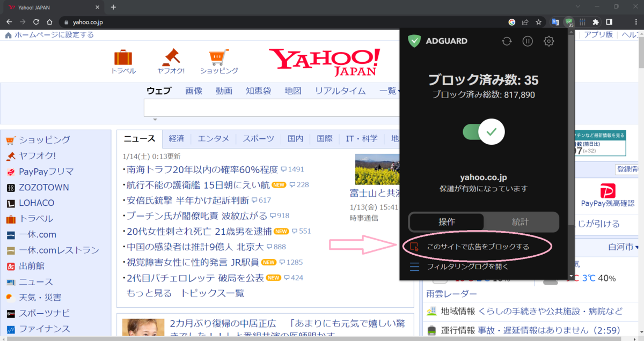Click the AdGuard refresh page icon

[507, 41]
